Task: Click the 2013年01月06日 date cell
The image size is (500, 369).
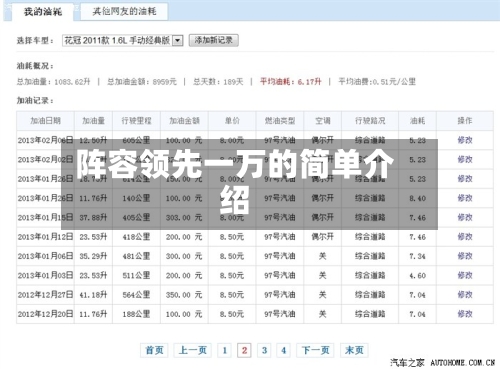Action: 45,256
